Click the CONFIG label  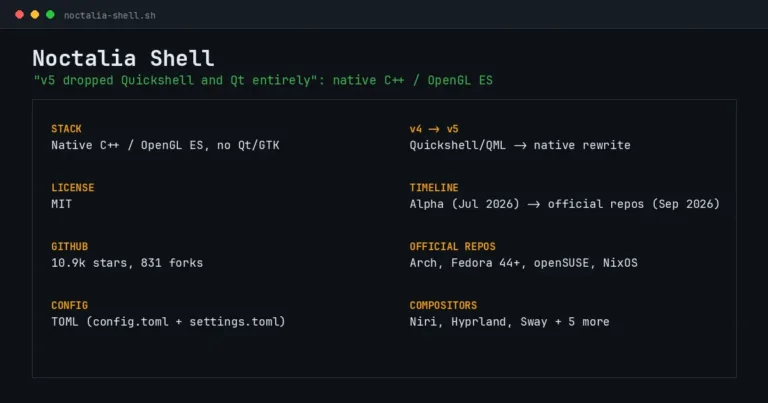[x=70, y=305]
